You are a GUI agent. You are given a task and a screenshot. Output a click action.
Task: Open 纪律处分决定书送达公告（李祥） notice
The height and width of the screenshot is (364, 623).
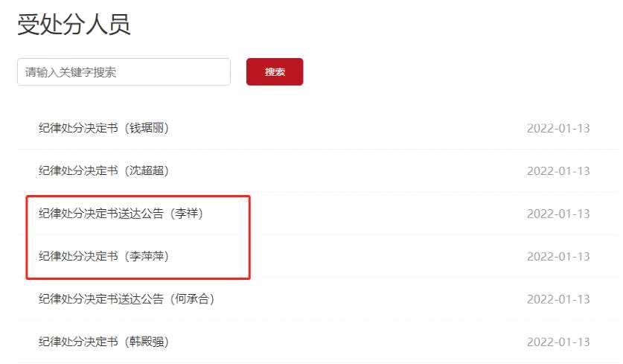pos(121,214)
